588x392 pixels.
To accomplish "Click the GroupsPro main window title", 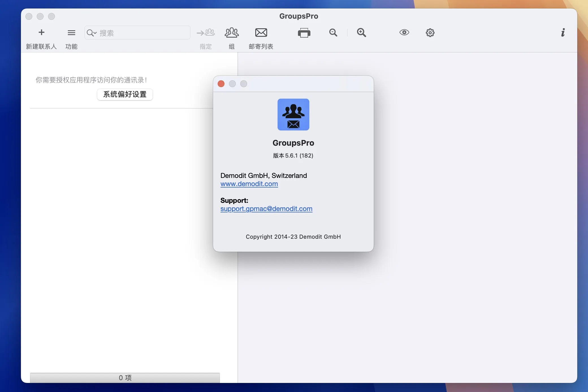I will 299,16.
